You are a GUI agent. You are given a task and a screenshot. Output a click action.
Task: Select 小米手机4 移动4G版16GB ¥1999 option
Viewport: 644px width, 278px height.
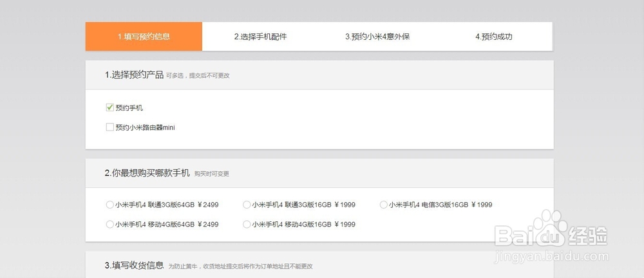pos(247,224)
